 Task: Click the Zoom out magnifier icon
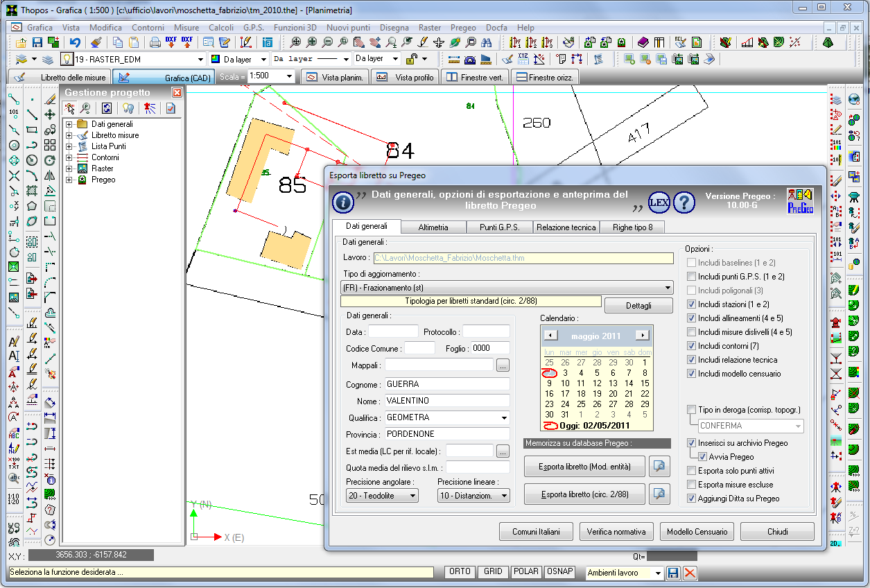(327, 42)
